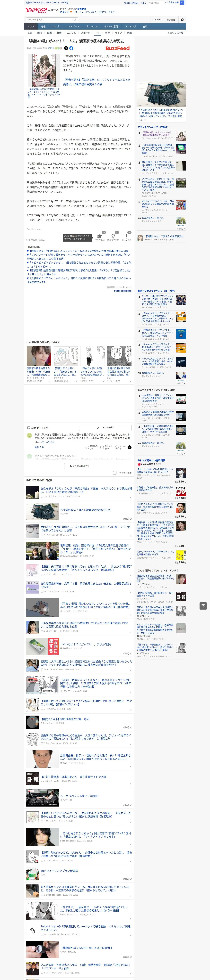This screenshot has width=210, height=980.
Task: Click the blue web search button at top
Action: tap(182, 3)
